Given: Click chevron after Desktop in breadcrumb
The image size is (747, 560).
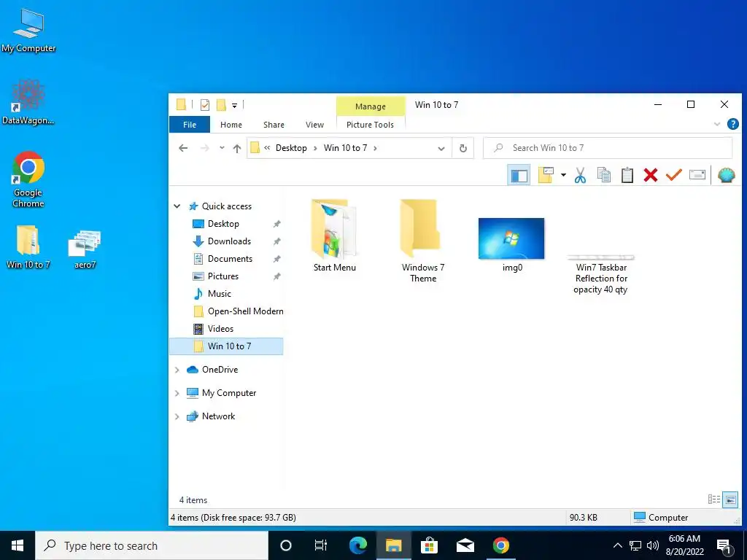Looking at the screenshot, I should (x=315, y=148).
